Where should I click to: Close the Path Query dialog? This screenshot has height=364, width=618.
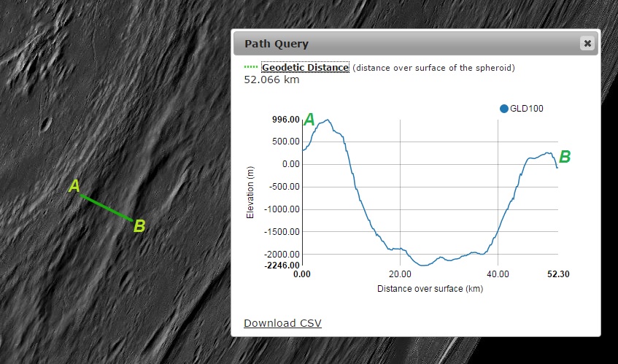587,43
